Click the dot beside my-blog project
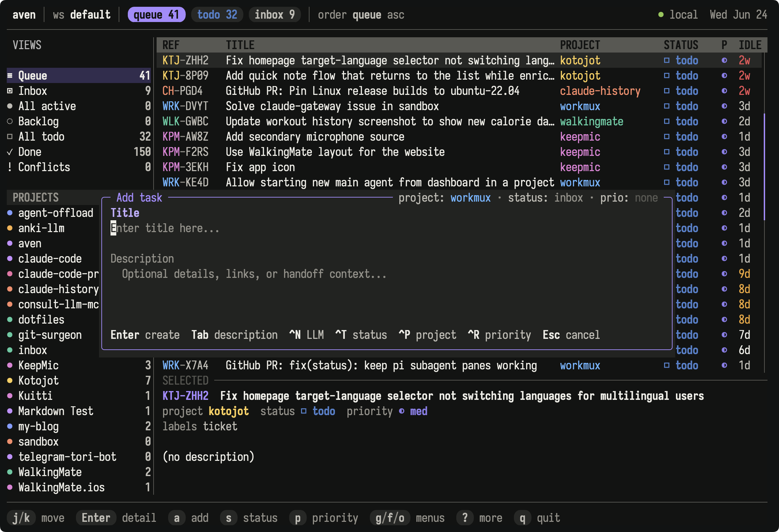The width and height of the screenshot is (779, 532). [10, 426]
